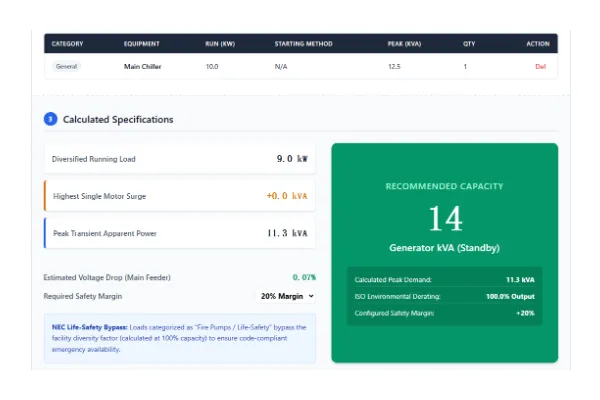Select the Main Chiller equipment name

(142, 67)
